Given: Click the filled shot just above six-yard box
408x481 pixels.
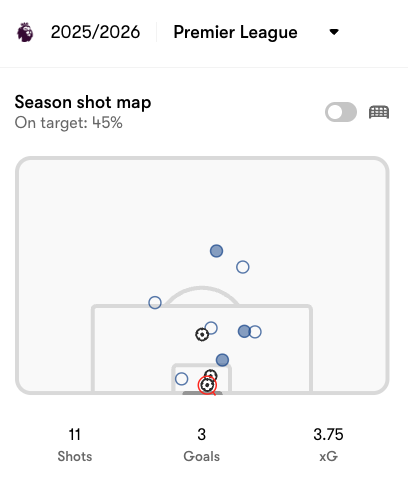Looking at the screenshot, I should [222, 360].
